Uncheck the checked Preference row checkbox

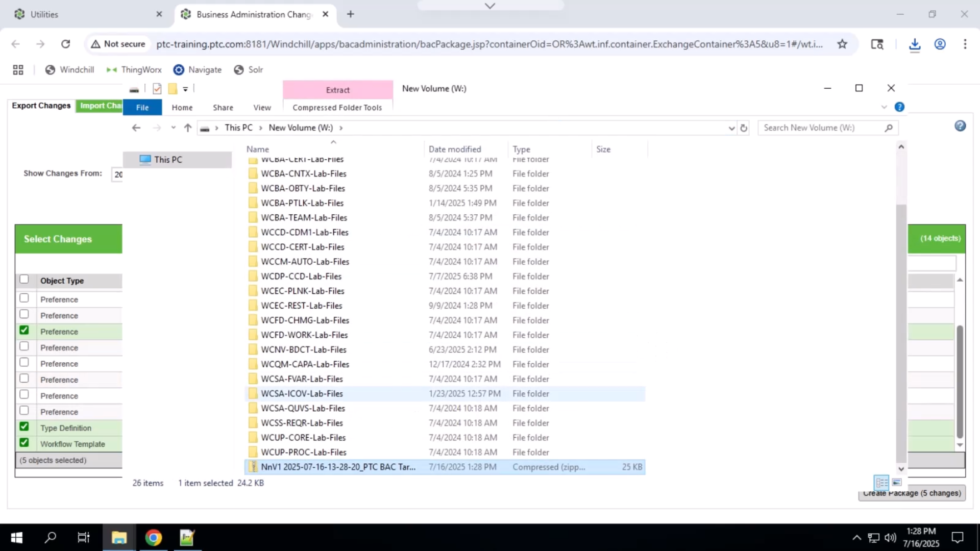24,331
